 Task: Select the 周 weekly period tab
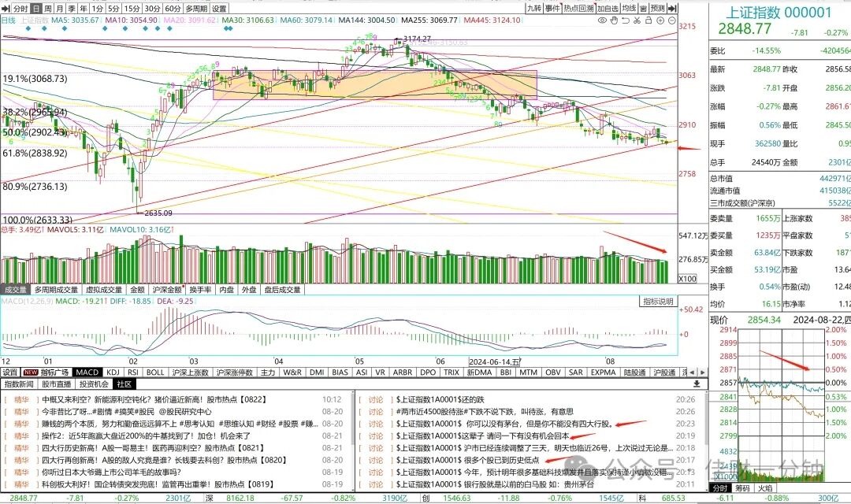coord(48,9)
